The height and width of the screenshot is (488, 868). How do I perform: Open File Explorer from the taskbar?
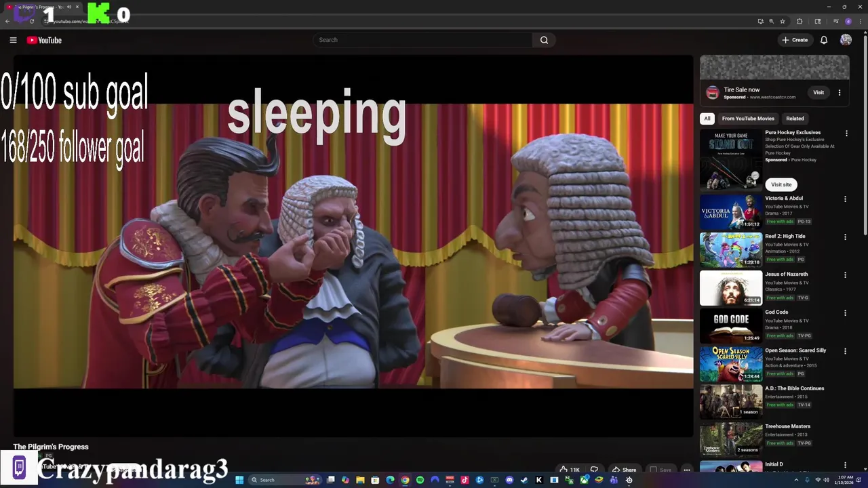tap(360, 480)
